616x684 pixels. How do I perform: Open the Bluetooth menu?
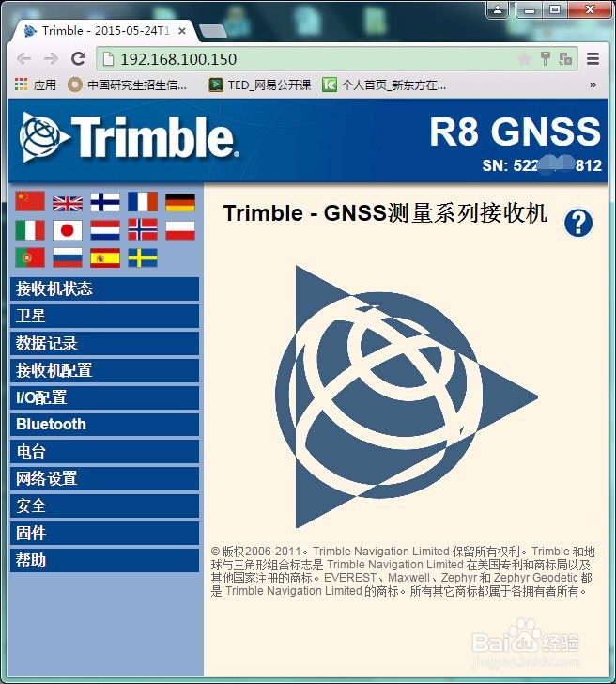(x=104, y=425)
